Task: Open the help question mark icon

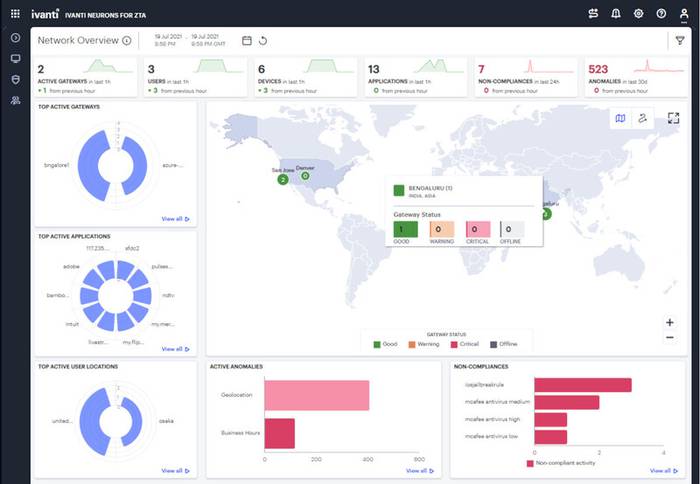Action: [x=661, y=13]
